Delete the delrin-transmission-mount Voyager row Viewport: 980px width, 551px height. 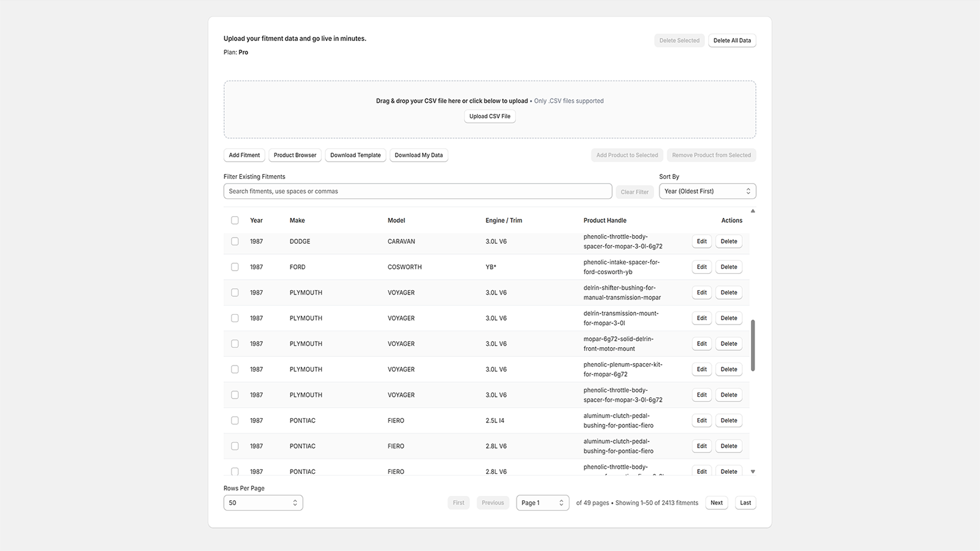point(729,318)
